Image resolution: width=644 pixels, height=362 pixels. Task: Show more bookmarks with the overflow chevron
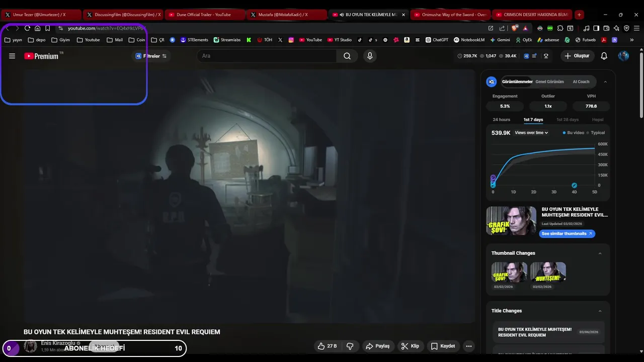(x=631, y=40)
